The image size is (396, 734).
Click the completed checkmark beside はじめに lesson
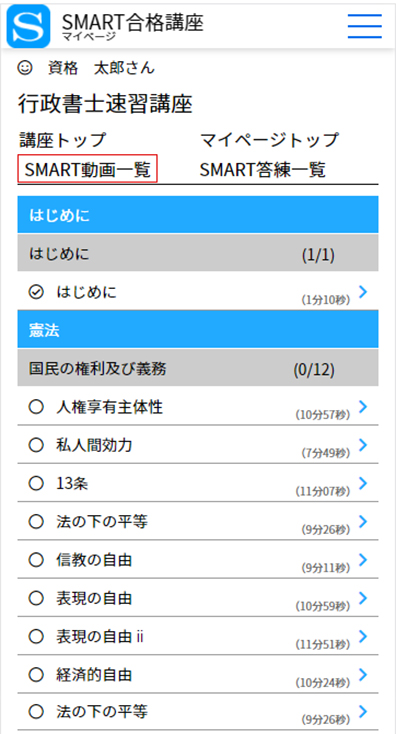tap(36, 293)
